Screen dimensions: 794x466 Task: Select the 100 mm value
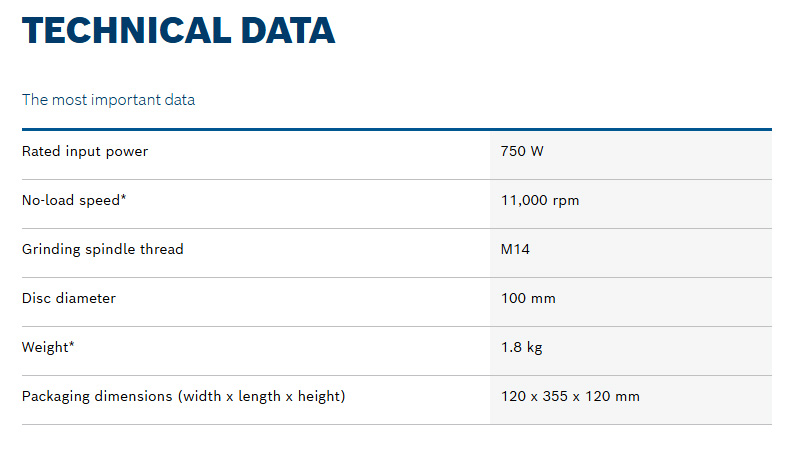(528, 299)
